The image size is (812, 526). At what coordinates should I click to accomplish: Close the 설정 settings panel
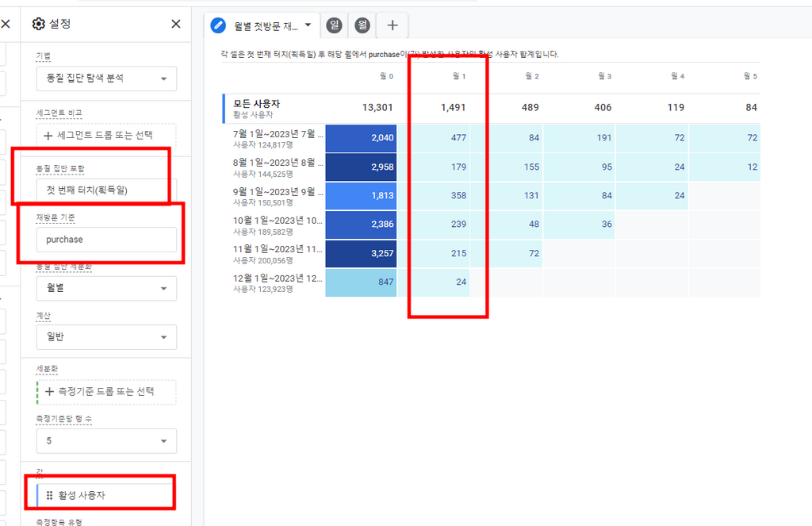coord(176,24)
